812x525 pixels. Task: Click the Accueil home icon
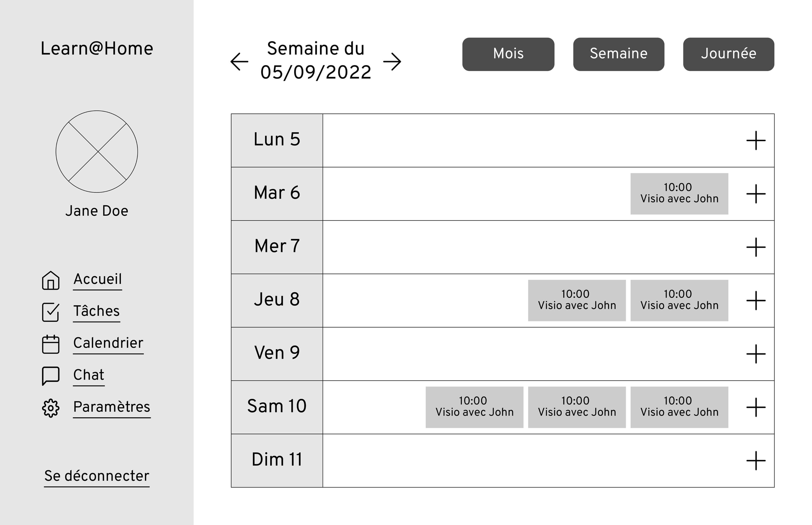51,281
